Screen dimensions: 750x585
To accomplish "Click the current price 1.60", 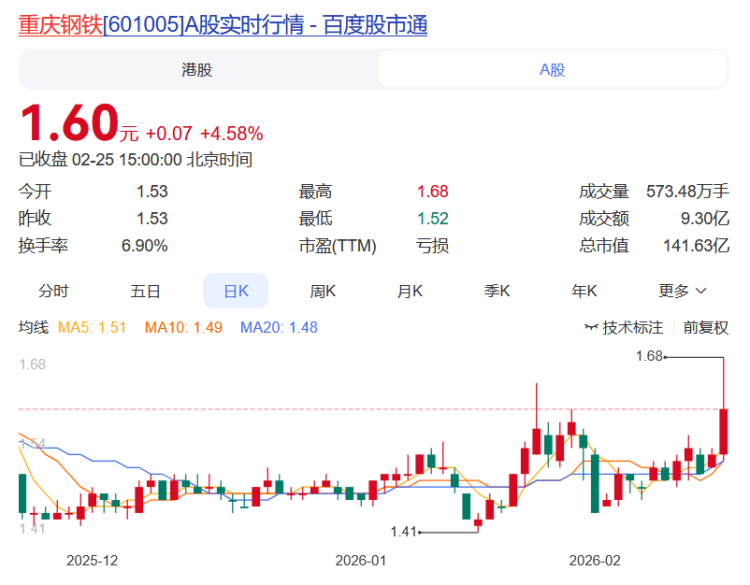I will pyautogui.click(x=69, y=123).
